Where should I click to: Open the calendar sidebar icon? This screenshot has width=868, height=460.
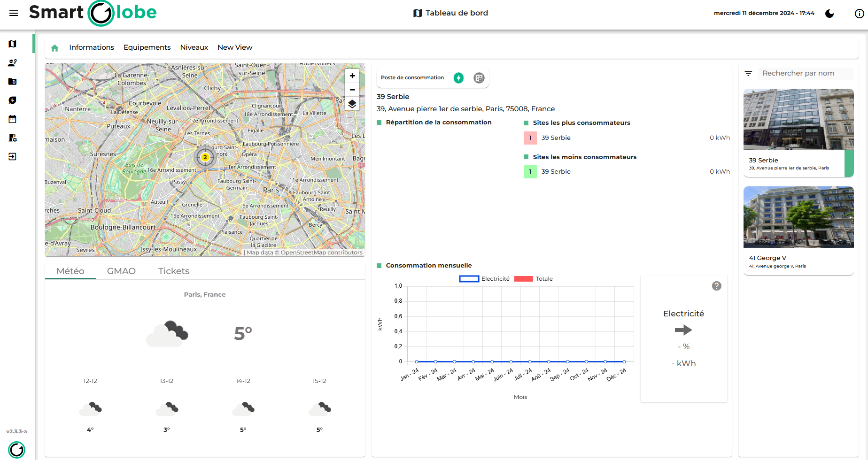pos(13,119)
